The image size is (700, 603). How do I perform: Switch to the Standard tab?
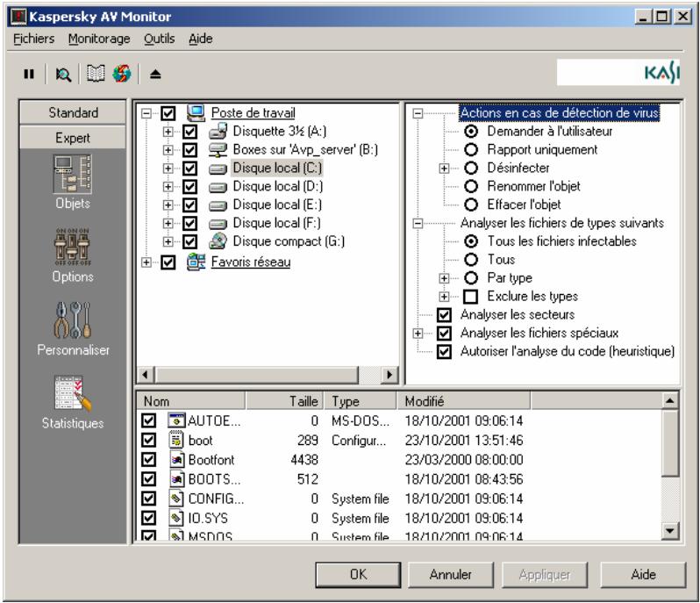73,112
